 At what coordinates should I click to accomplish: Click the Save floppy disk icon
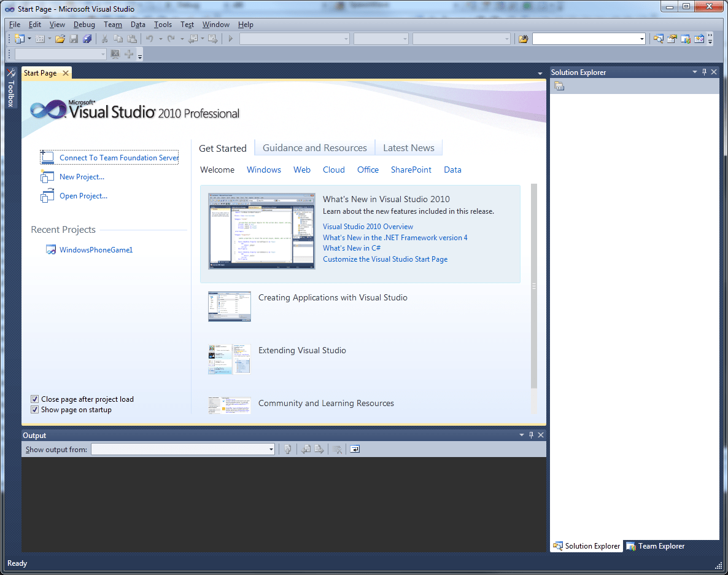[x=74, y=39]
